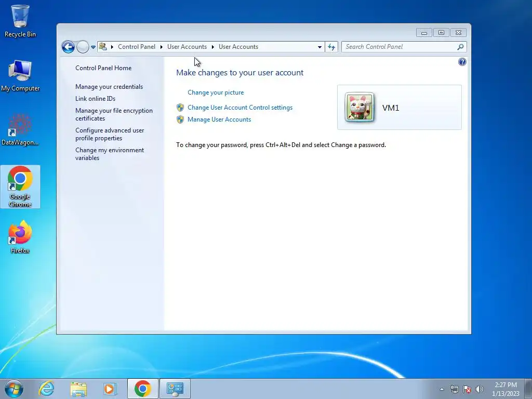
Task: Expand arrow after Control Panel breadcrumb
Action: coord(162,47)
